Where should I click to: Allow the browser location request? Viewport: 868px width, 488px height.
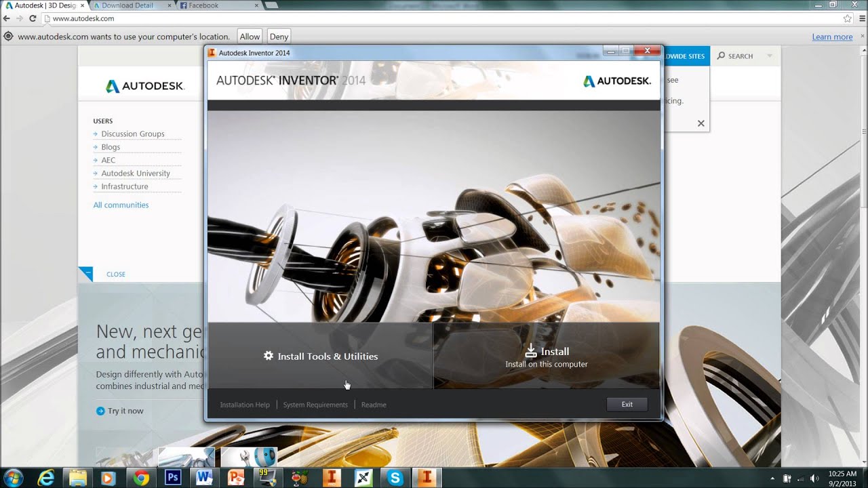[x=250, y=37]
